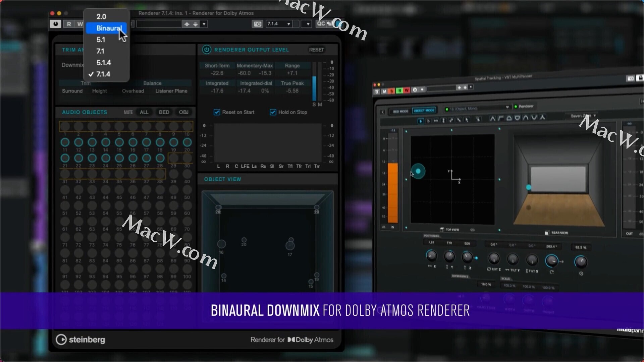
Task: Toggle green Read (R) in MultiPanner header
Action: 399,90
